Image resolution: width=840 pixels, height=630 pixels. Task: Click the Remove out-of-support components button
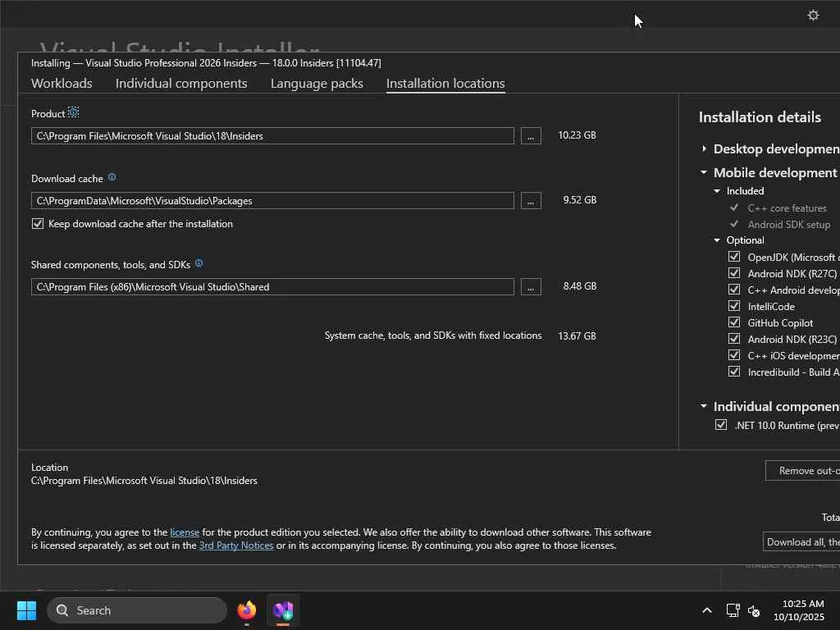[802, 470]
